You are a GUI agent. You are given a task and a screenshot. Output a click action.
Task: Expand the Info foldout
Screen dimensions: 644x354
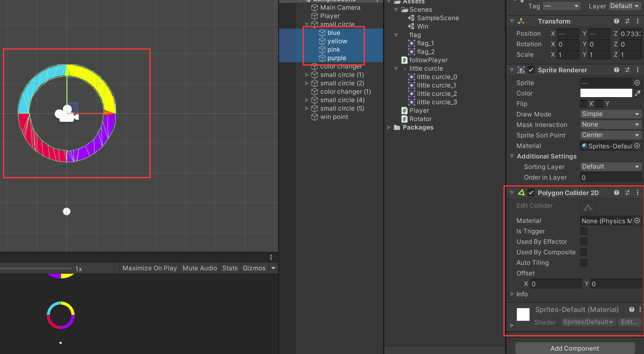[x=512, y=294]
